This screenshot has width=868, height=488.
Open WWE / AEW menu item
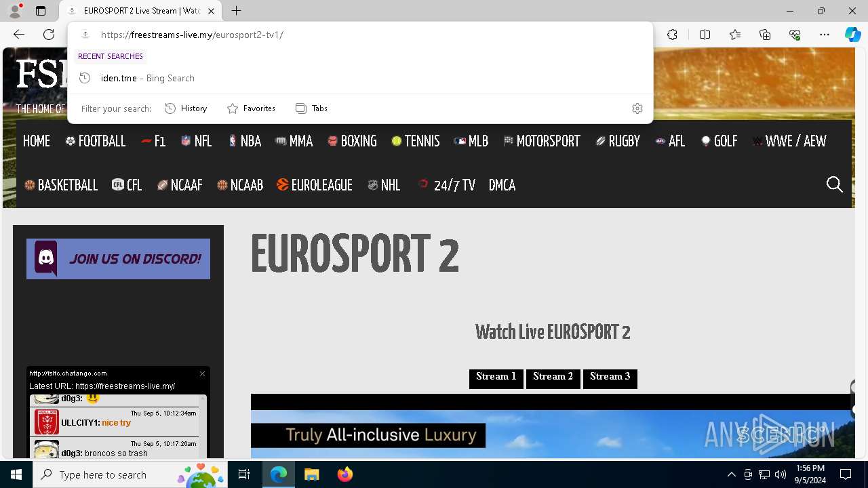click(789, 141)
